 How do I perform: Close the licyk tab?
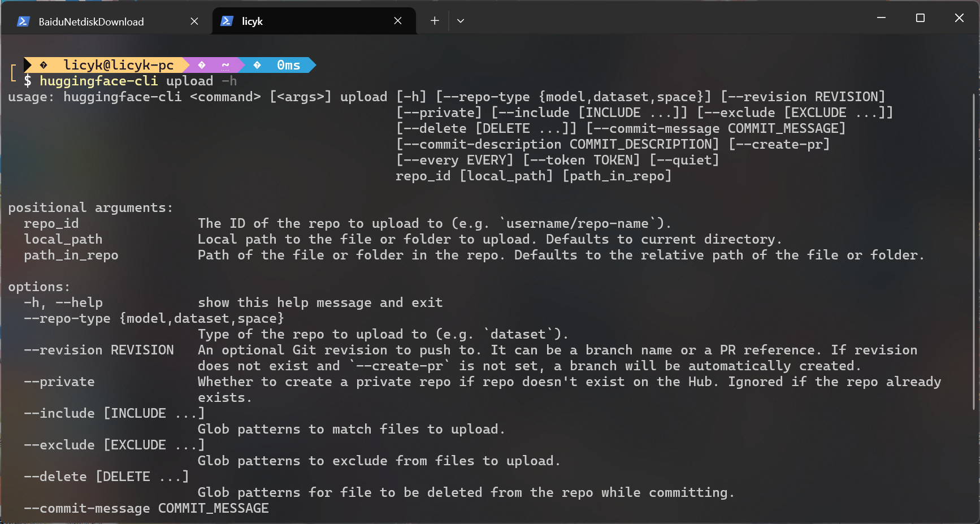click(398, 21)
